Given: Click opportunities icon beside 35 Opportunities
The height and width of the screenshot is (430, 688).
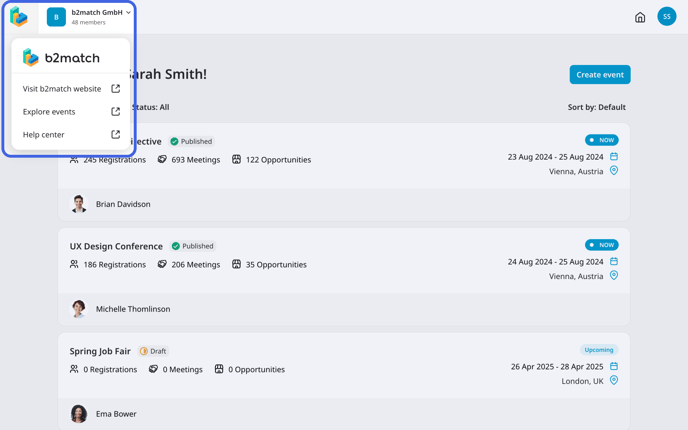Looking at the screenshot, I should click(236, 264).
